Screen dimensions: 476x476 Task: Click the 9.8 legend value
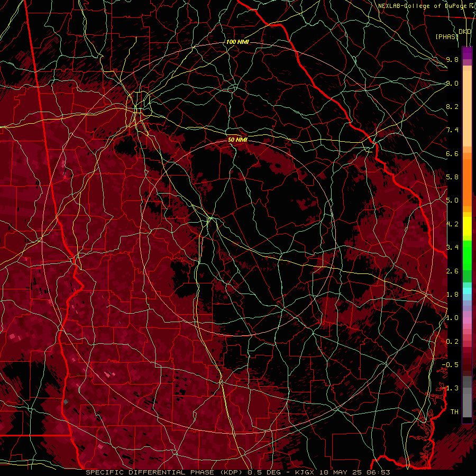452,59
